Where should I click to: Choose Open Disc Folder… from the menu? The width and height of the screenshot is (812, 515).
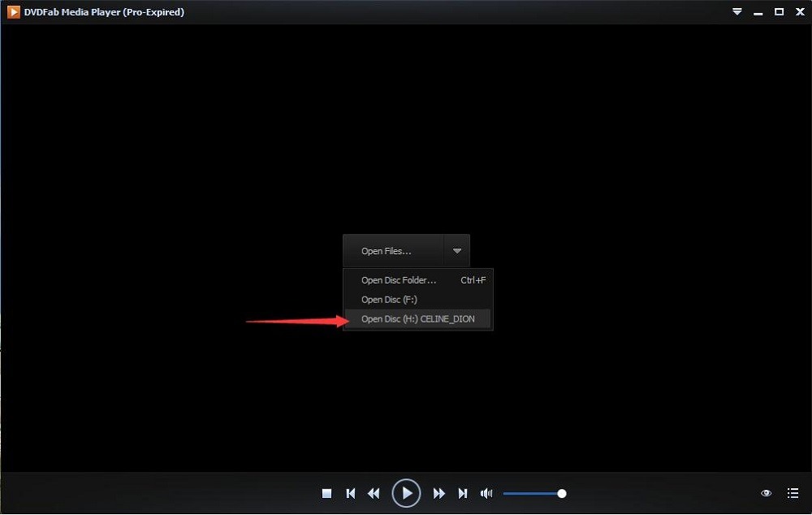coord(399,280)
